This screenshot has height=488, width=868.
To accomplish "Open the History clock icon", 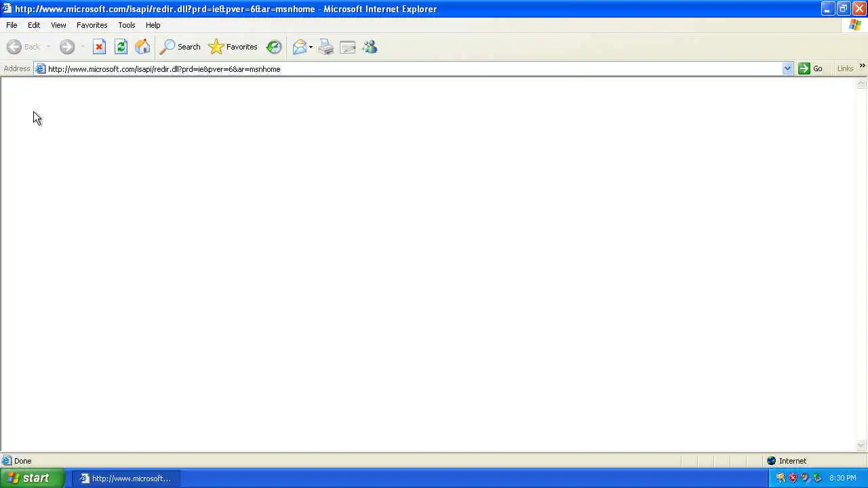I will (x=274, y=47).
